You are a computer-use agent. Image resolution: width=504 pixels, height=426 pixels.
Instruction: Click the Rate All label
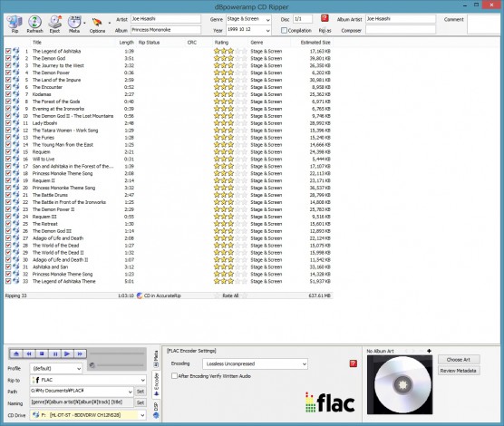230,295
